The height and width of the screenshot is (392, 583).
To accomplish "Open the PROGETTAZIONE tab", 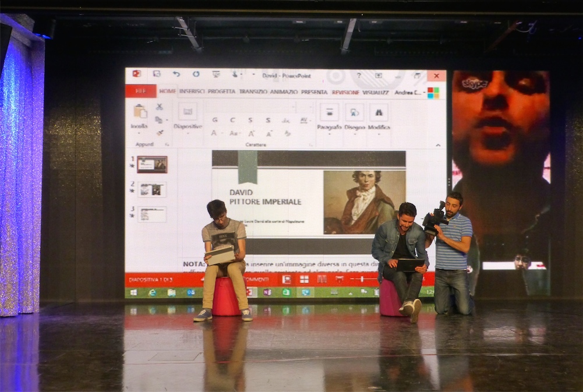I will coord(221,91).
